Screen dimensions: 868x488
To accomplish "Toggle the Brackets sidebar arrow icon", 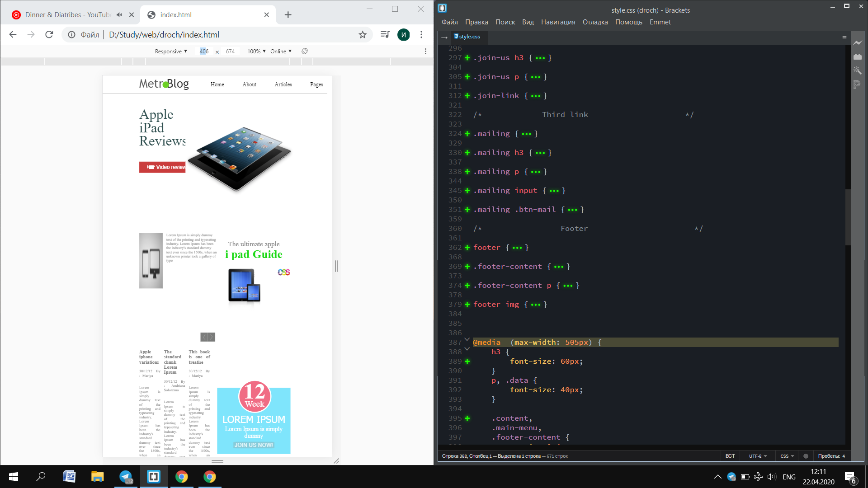I will coord(444,37).
